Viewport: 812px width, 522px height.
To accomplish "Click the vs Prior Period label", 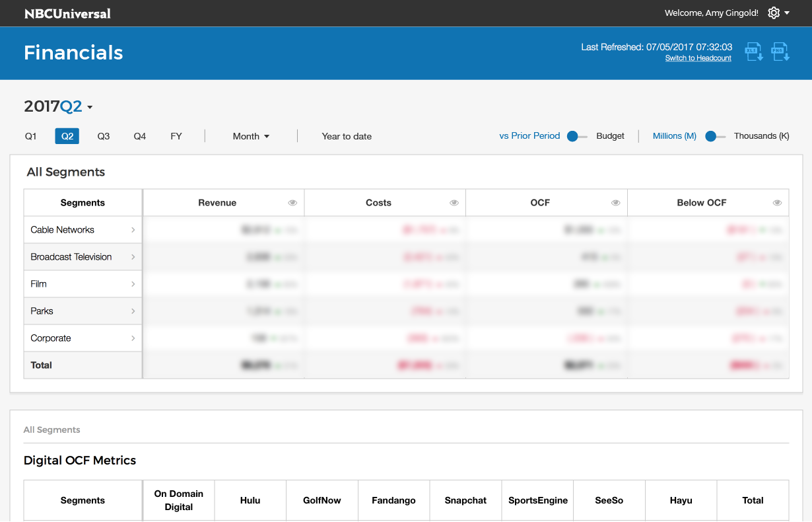I will (x=529, y=136).
